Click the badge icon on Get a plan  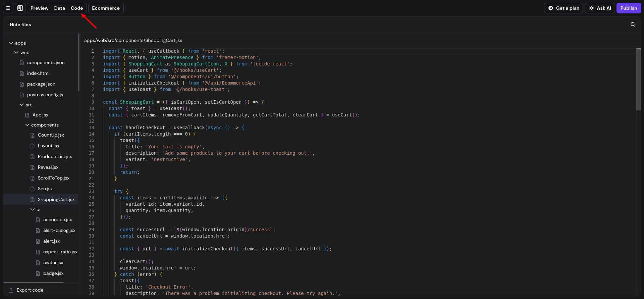pos(550,8)
